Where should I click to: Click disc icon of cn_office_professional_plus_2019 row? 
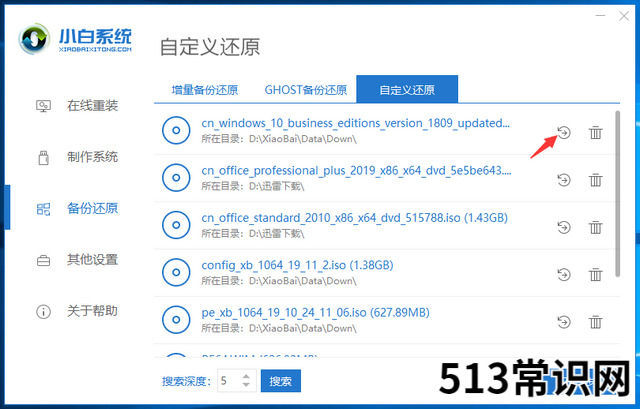[x=176, y=178]
